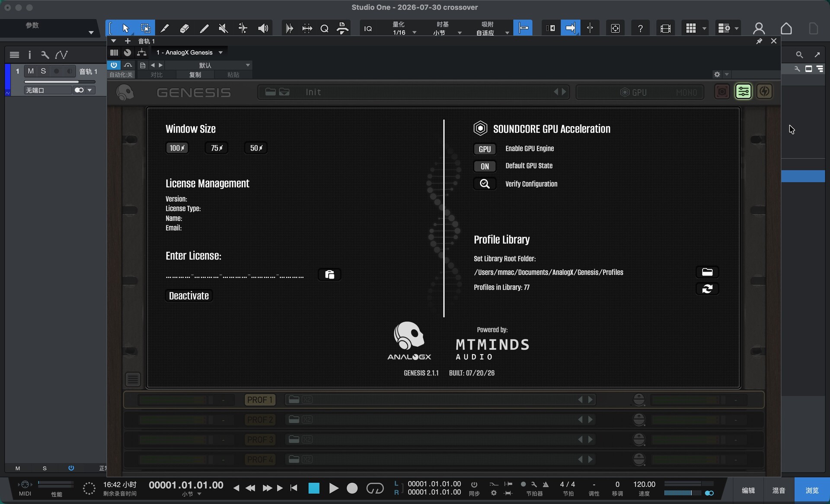The width and height of the screenshot is (830, 504).
Task: Click the AnalogX skull logo in the header
Action: [x=125, y=92]
